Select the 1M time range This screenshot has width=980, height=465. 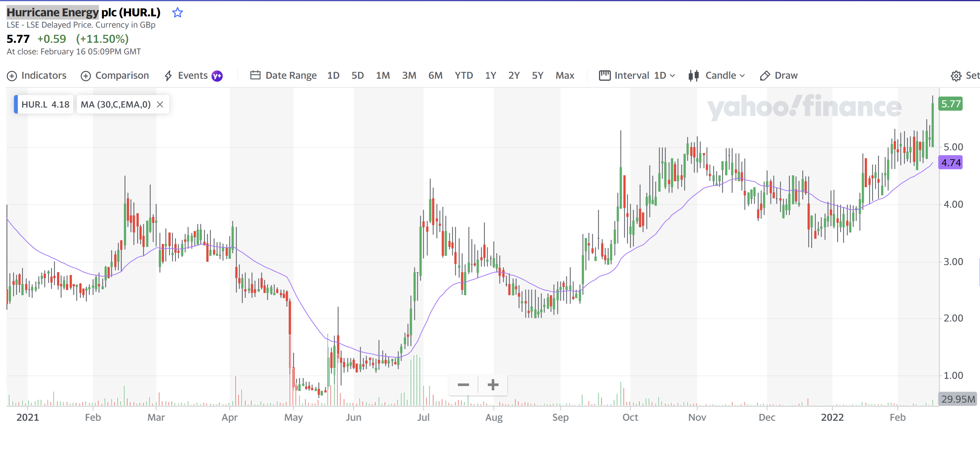click(383, 75)
